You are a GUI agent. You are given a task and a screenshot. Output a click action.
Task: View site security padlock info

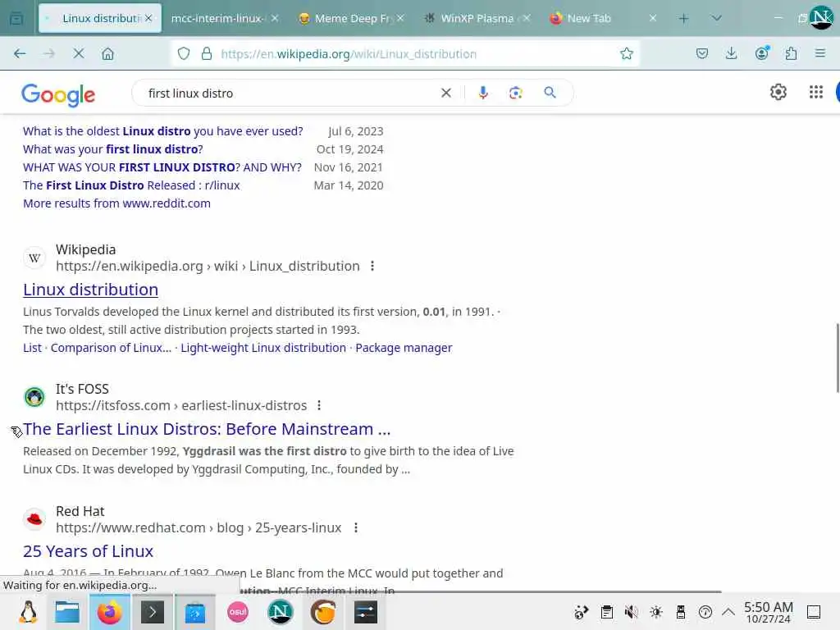(206, 53)
